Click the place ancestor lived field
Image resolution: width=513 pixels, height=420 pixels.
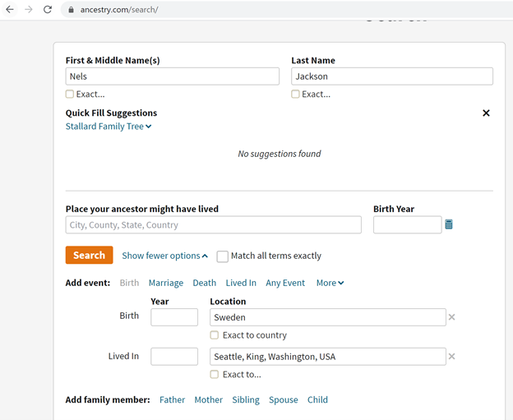click(213, 224)
